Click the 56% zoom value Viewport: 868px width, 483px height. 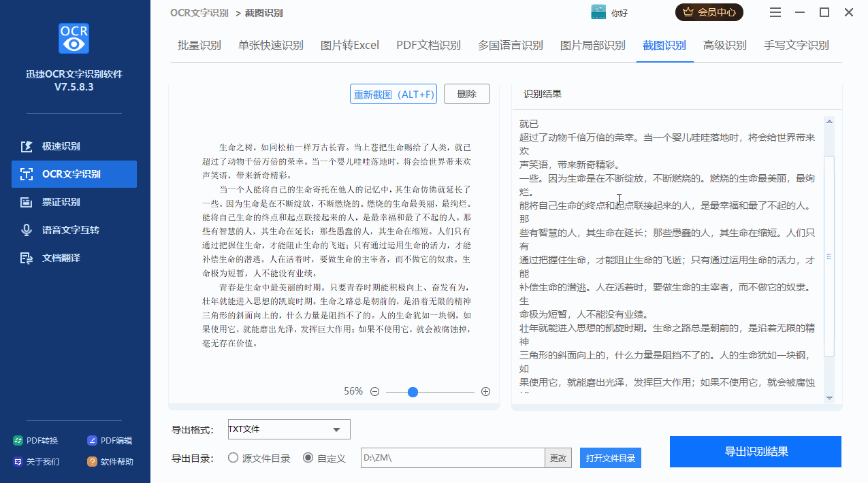click(x=353, y=392)
